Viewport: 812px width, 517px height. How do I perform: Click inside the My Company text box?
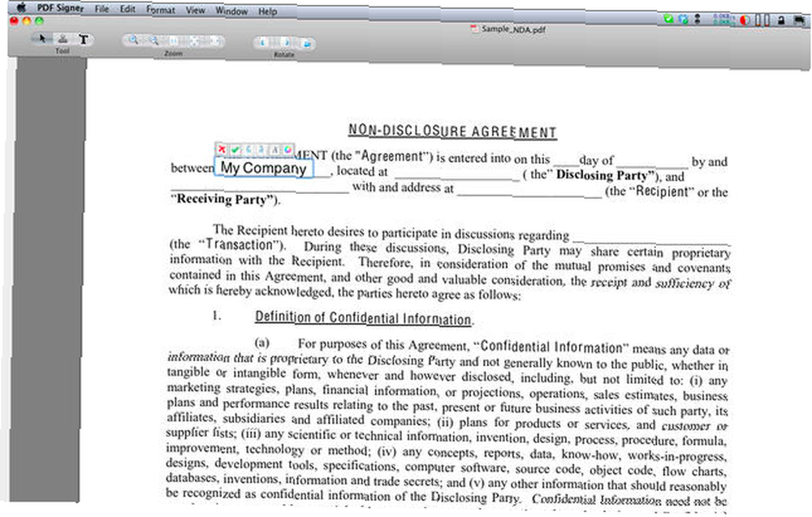(264, 168)
